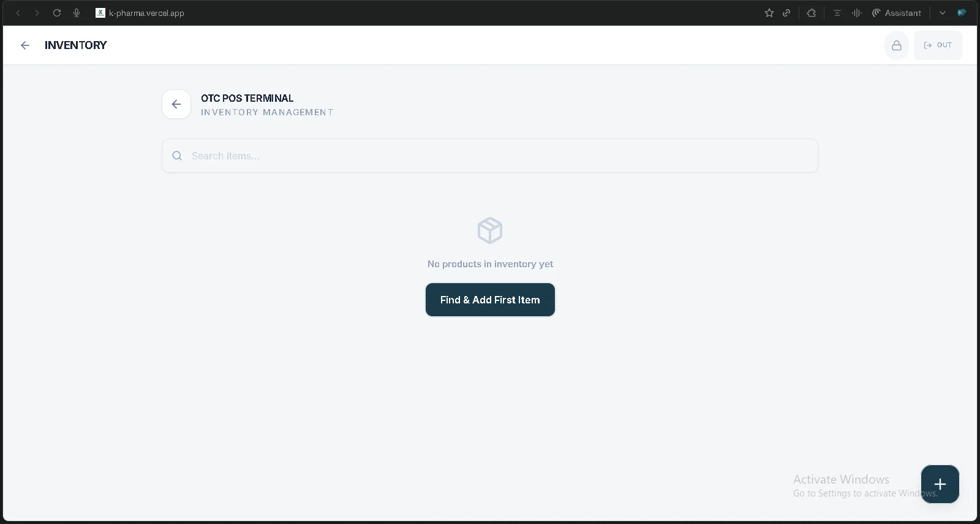Image resolution: width=980 pixels, height=524 pixels.
Task: Copy the page link with the link icon
Action: point(786,13)
